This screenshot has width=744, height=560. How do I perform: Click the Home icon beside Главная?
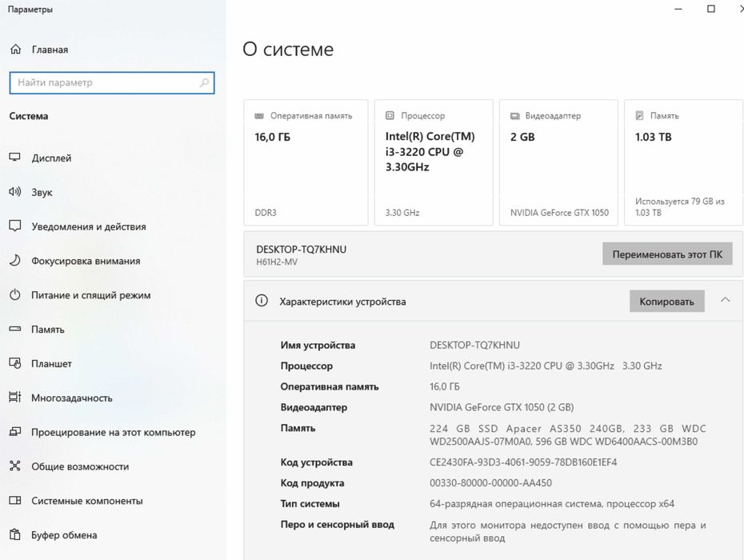click(15, 50)
